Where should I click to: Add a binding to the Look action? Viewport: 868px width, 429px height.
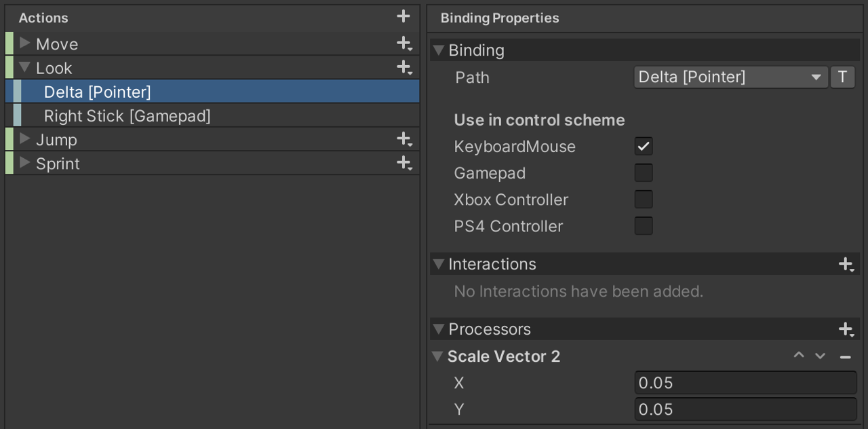pos(403,67)
